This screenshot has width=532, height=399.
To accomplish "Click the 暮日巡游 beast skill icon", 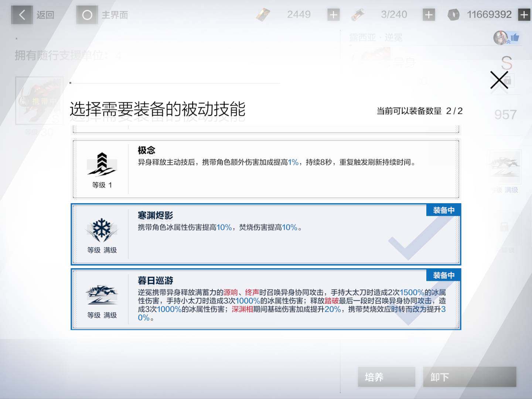I will point(102,294).
